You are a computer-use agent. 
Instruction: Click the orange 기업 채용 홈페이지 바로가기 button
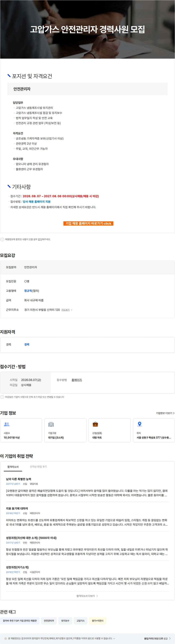(x=88, y=224)
